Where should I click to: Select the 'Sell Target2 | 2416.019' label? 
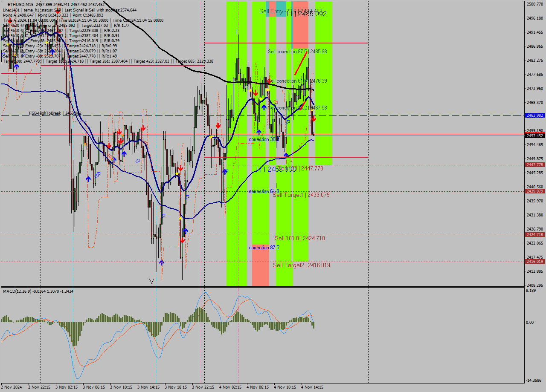pos(302,265)
